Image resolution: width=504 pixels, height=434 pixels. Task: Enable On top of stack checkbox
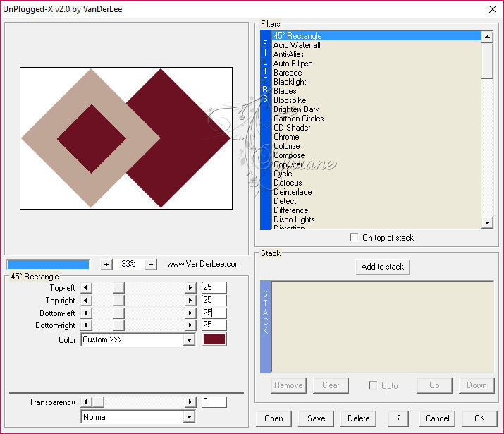point(354,237)
